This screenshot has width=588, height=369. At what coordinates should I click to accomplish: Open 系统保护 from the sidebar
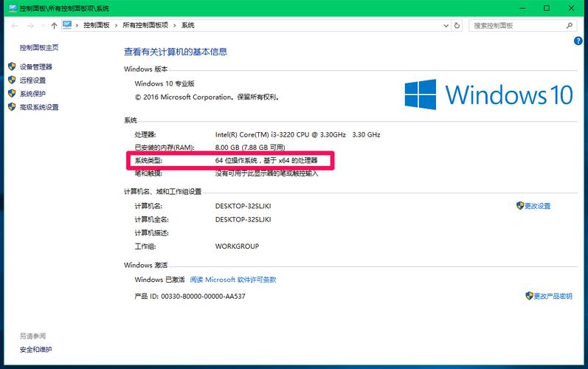pos(32,94)
